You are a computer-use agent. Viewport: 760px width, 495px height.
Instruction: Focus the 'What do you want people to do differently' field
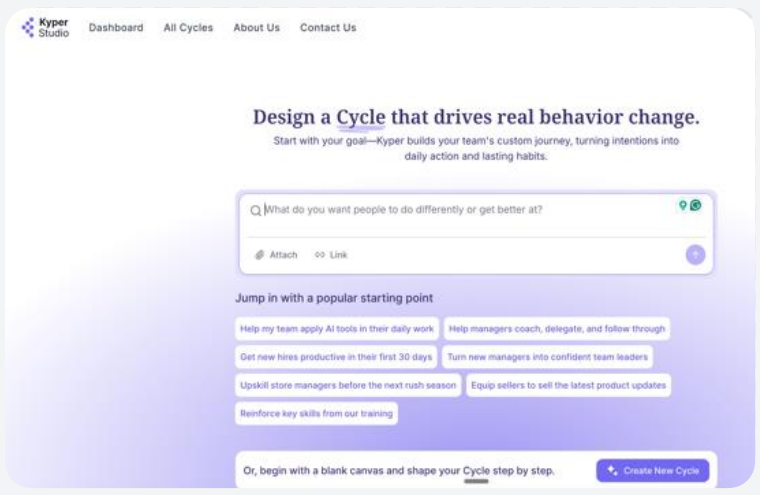click(403, 209)
